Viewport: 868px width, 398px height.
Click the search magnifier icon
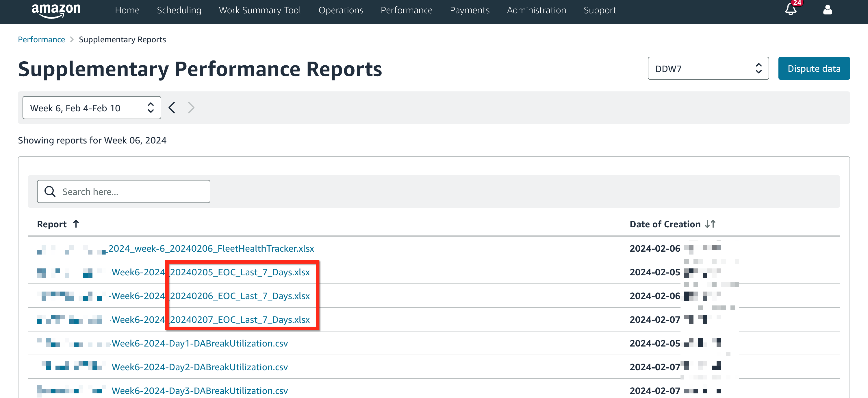coord(50,191)
